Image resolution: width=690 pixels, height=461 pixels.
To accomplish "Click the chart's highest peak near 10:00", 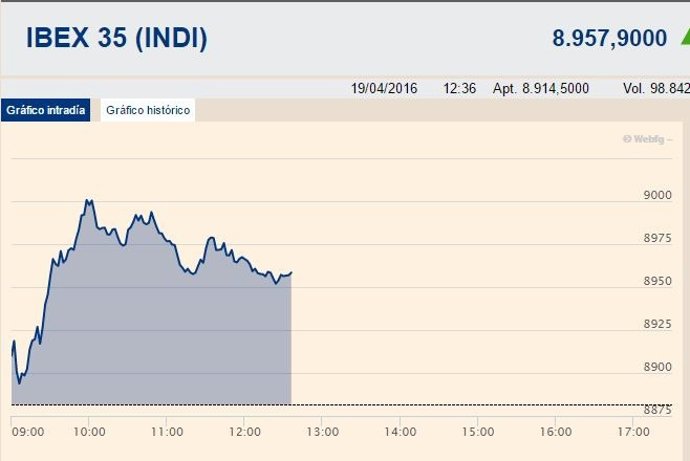I will 89,201.
